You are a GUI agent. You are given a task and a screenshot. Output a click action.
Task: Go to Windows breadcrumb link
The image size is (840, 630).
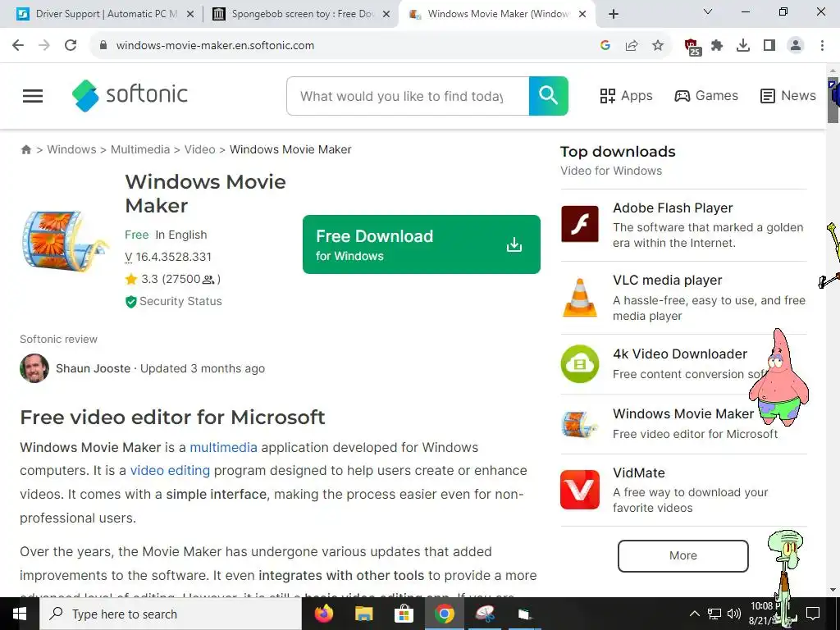pos(72,149)
